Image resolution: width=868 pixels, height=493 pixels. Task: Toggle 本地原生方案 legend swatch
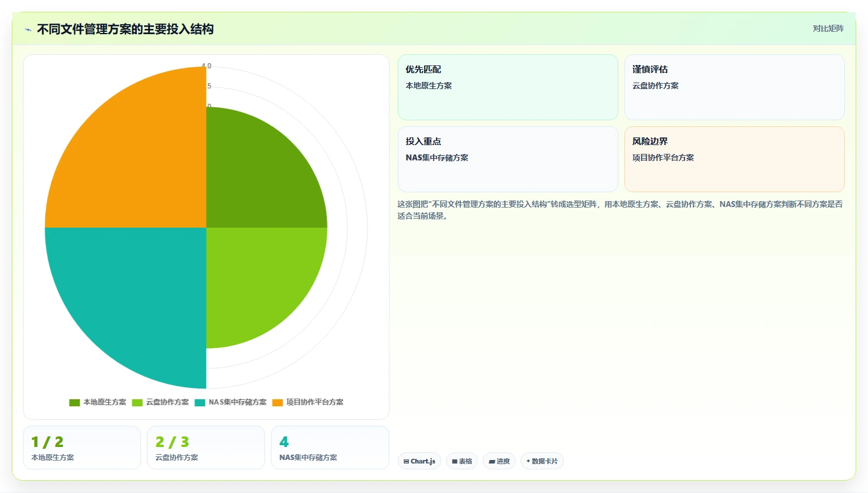74,402
